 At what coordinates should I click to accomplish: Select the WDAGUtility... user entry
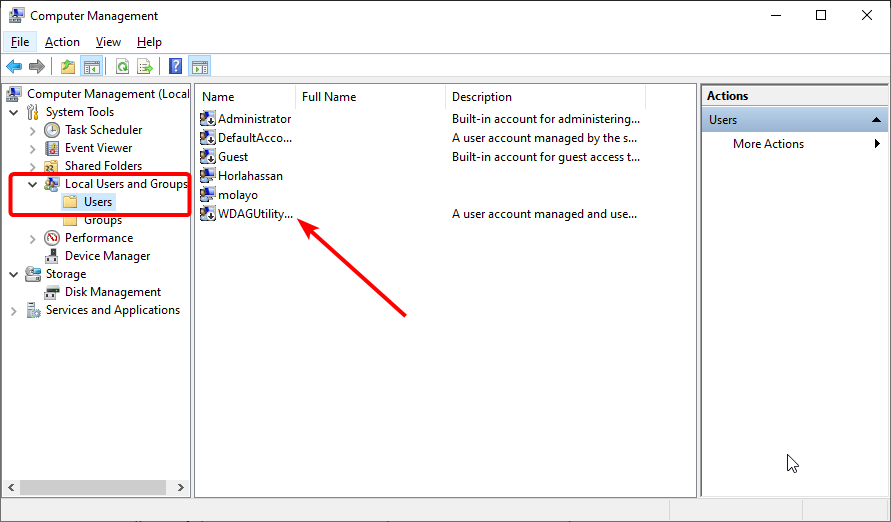click(255, 214)
